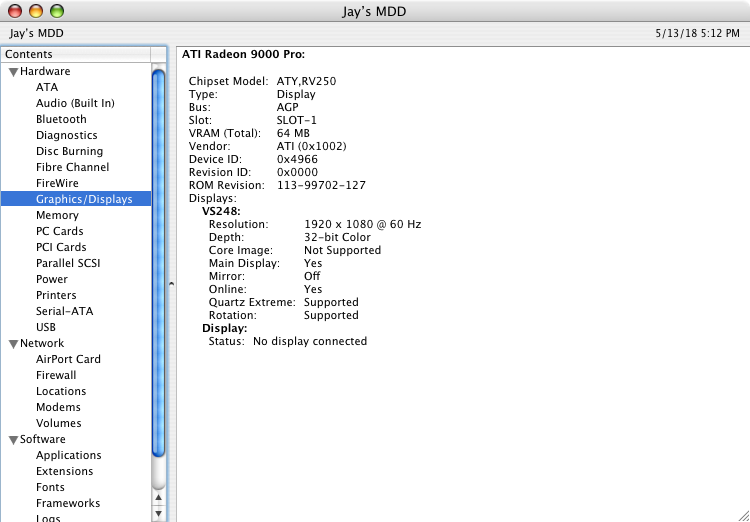The image size is (750, 522).
Task: Show Serial-ATA information
Action: pos(64,311)
